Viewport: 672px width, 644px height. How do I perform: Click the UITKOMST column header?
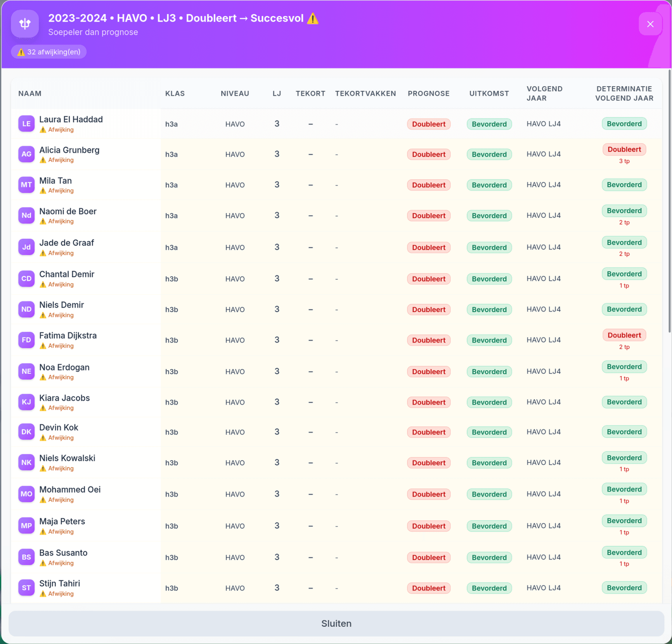(x=489, y=93)
